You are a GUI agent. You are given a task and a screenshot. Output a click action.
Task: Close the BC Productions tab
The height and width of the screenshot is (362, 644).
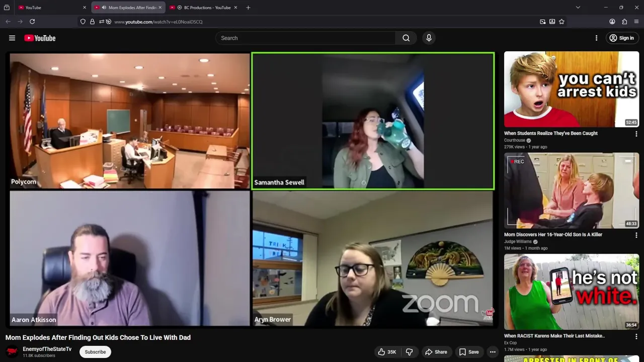(x=235, y=8)
